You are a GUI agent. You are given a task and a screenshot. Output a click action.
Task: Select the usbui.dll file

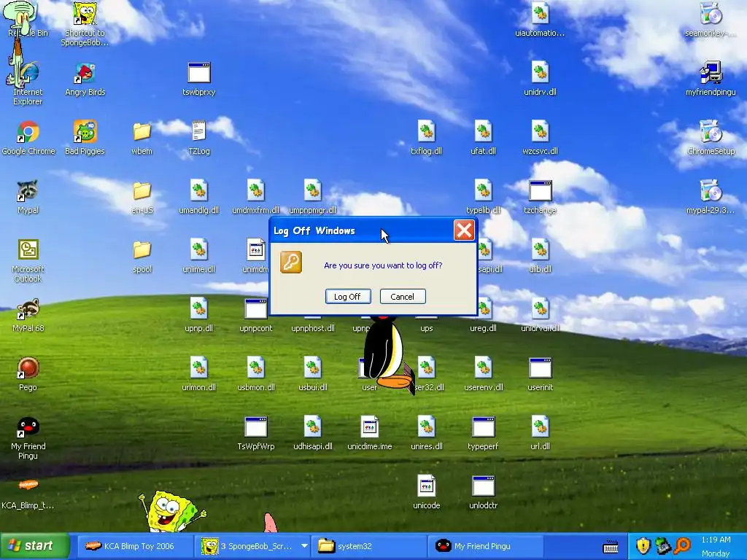click(x=312, y=374)
